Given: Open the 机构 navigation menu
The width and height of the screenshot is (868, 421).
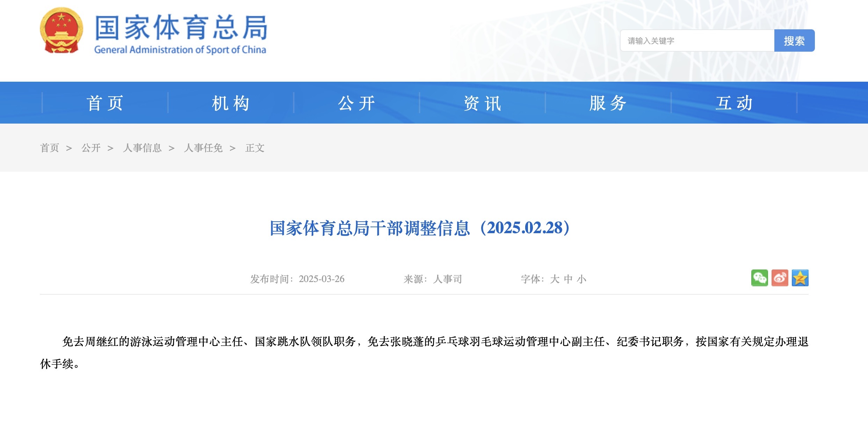Looking at the screenshot, I should click(231, 103).
